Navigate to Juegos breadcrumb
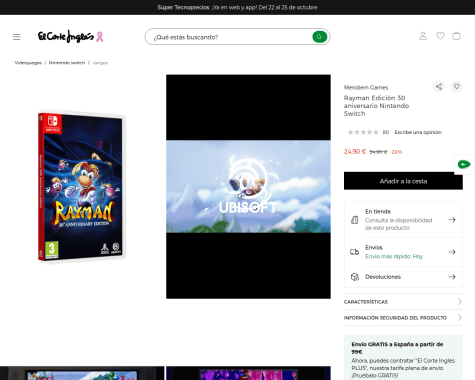Image resolution: width=475 pixels, height=380 pixels. point(100,63)
